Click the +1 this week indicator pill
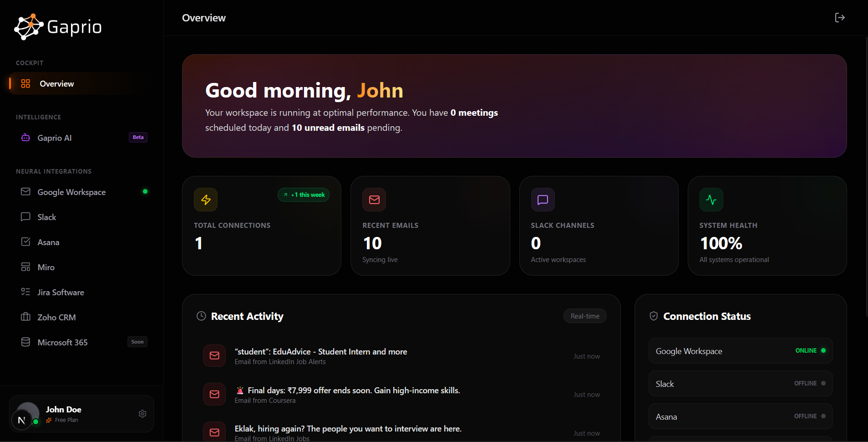This screenshot has width=868, height=442. 304,195
